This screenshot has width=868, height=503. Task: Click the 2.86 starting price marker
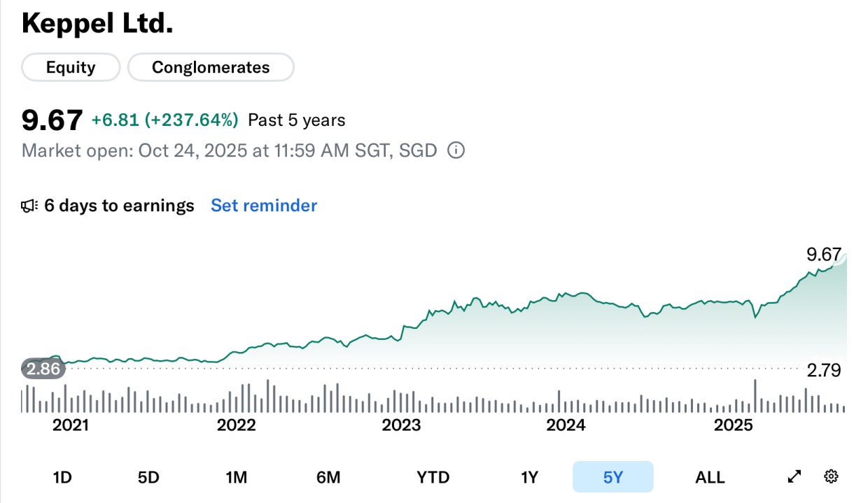pos(43,369)
